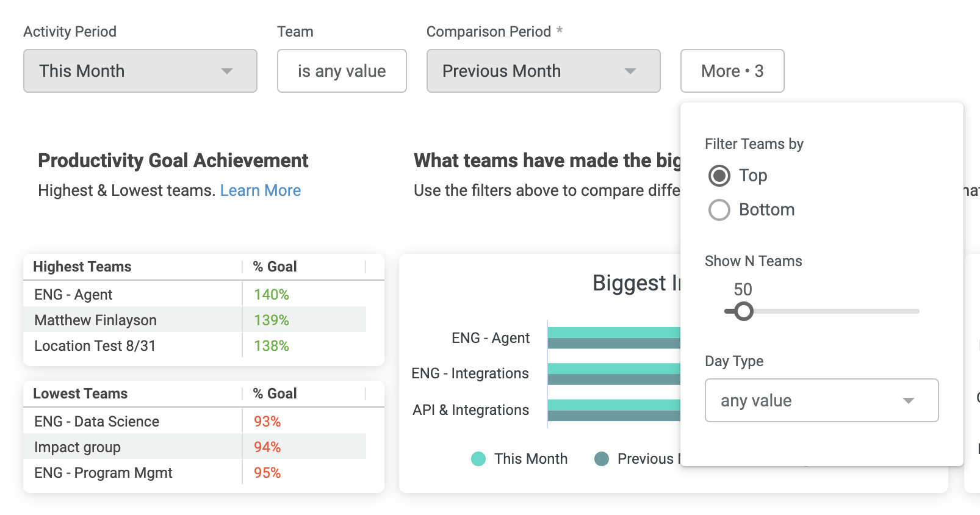Select the Matthew Finlayson row
The height and width of the screenshot is (515, 980).
pyautogui.click(x=195, y=320)
